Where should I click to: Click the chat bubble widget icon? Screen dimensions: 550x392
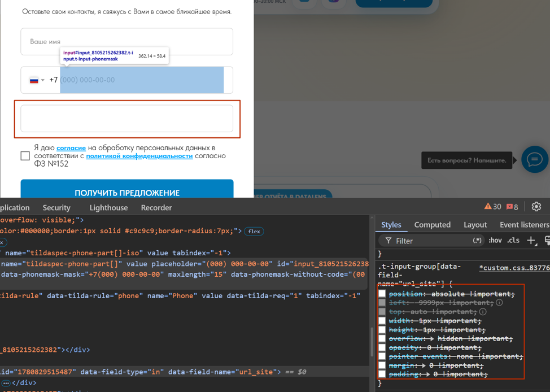[x=535, y=160]
